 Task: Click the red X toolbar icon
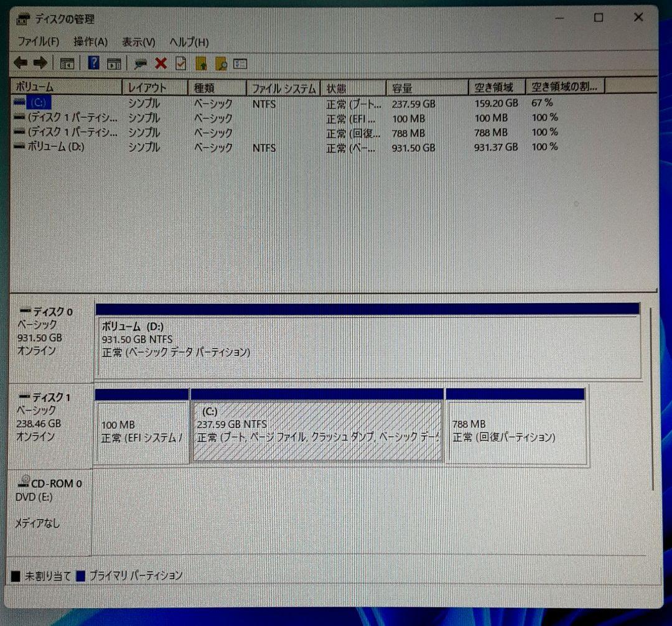click(160, 63)
